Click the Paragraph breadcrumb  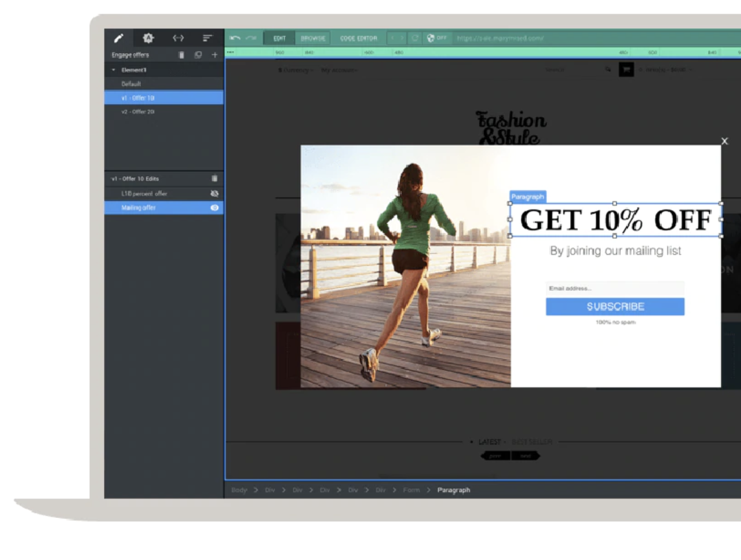[454, 490]
